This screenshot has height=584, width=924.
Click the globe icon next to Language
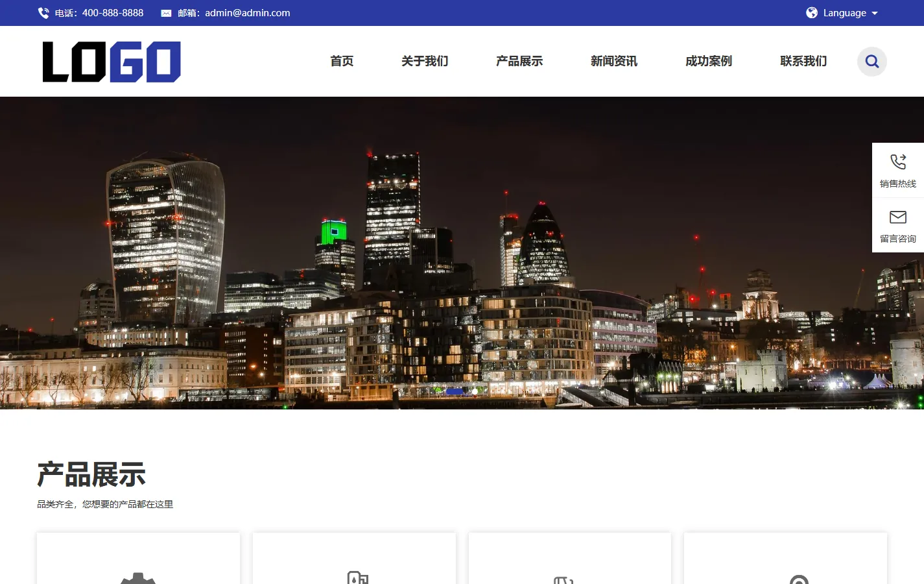pyautogui.click(x=812, y=13)
